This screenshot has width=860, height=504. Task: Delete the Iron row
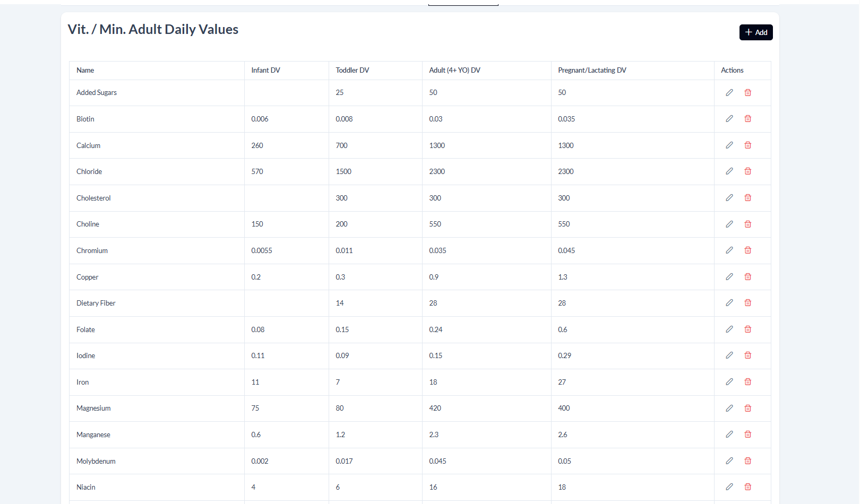748,382
